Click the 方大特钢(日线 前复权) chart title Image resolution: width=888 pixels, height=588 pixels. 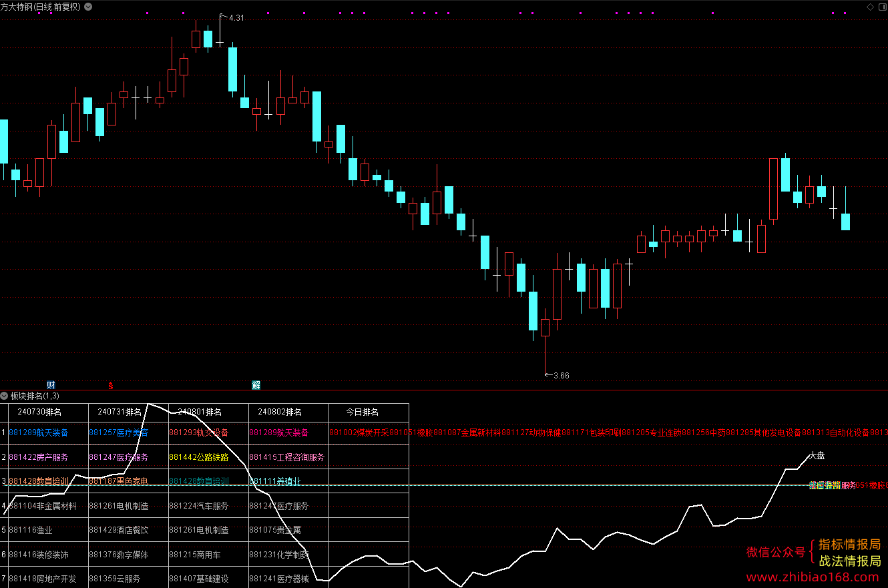click(41, 7)
